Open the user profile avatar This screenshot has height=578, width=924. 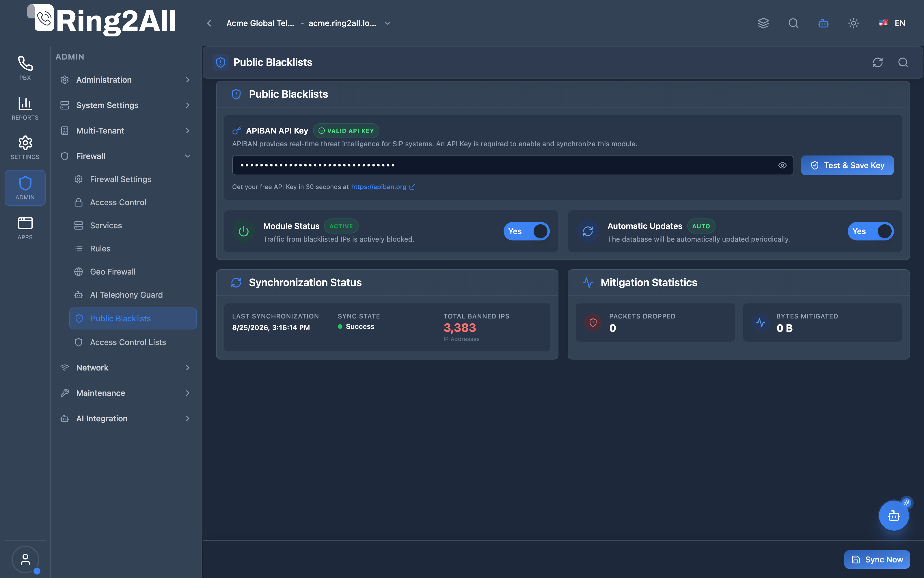[x=25, y=559]
